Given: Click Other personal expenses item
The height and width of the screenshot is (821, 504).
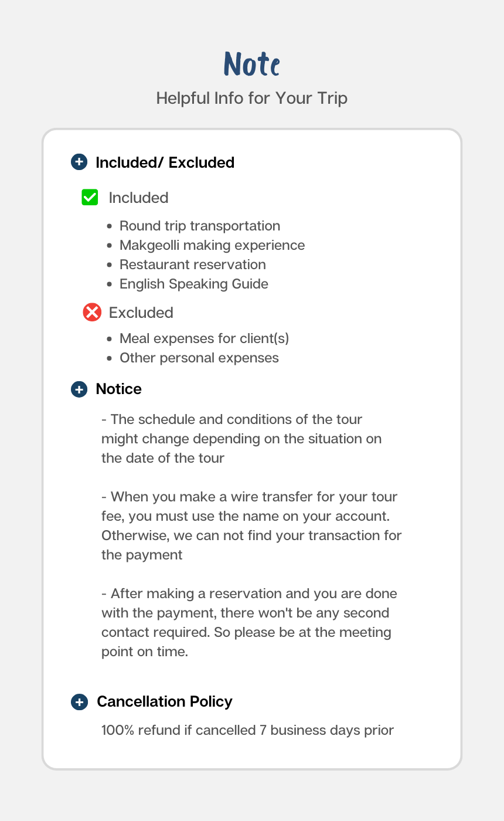Looking at the screenshot, I should click(199, 358).
